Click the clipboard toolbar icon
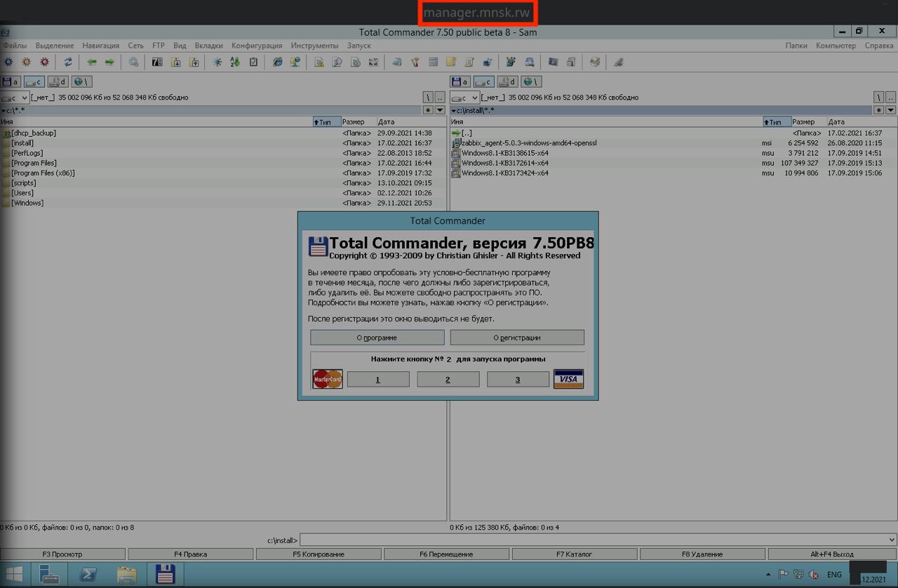This screenshot has height=588, width=898. pos(253,62)
